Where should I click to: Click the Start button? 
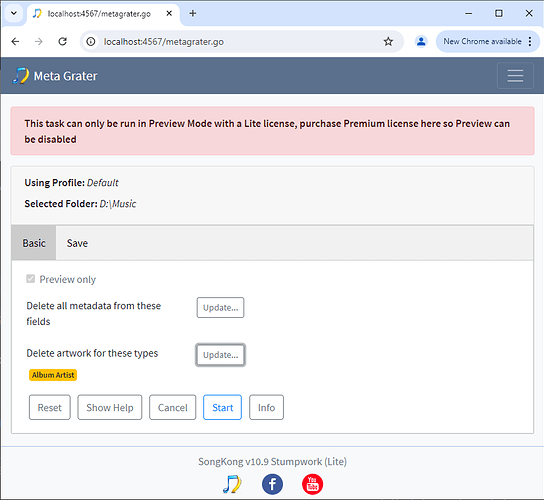[x=222, y=407]
